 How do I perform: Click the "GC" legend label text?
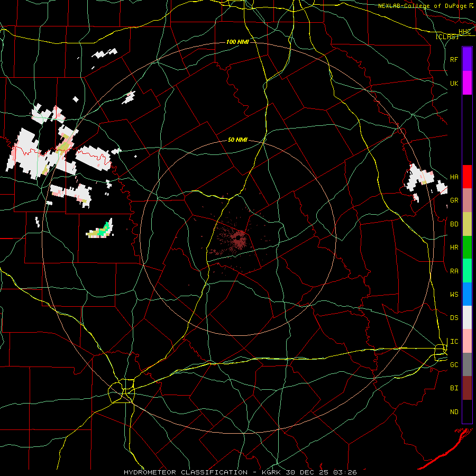point(454,365)
